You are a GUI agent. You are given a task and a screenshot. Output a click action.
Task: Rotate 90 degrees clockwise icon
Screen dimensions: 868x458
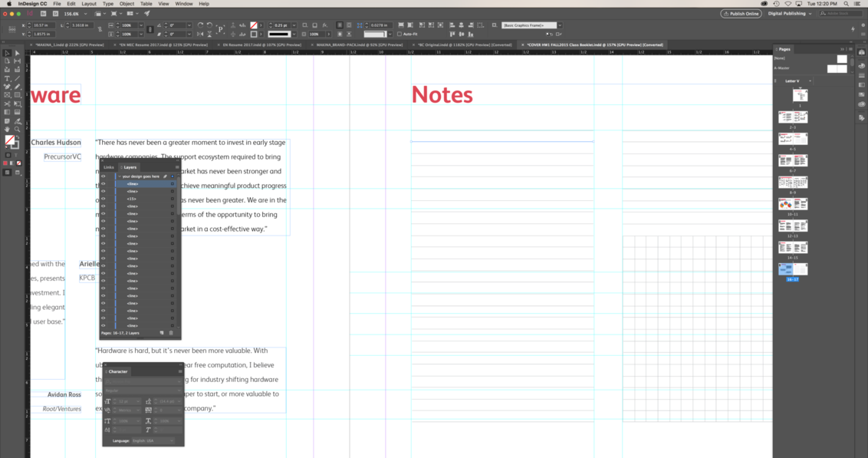200,25
